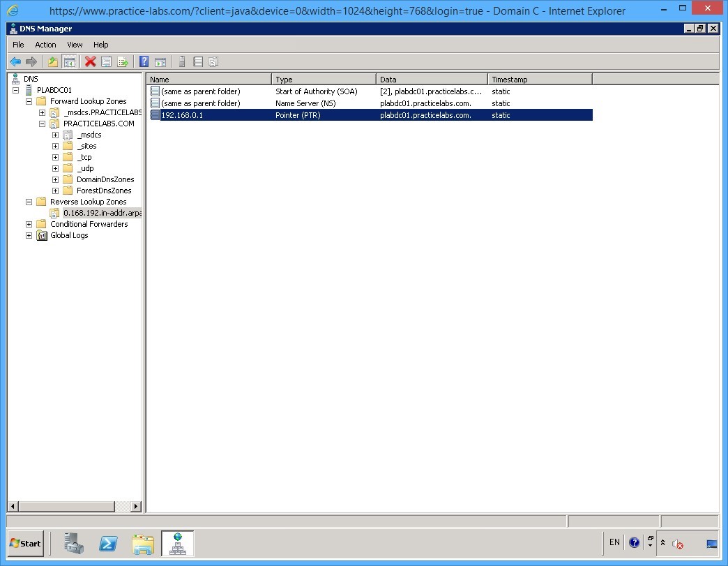Click the Back navigation arrow
Screen dimensions: 728x566
click(15, 61)
